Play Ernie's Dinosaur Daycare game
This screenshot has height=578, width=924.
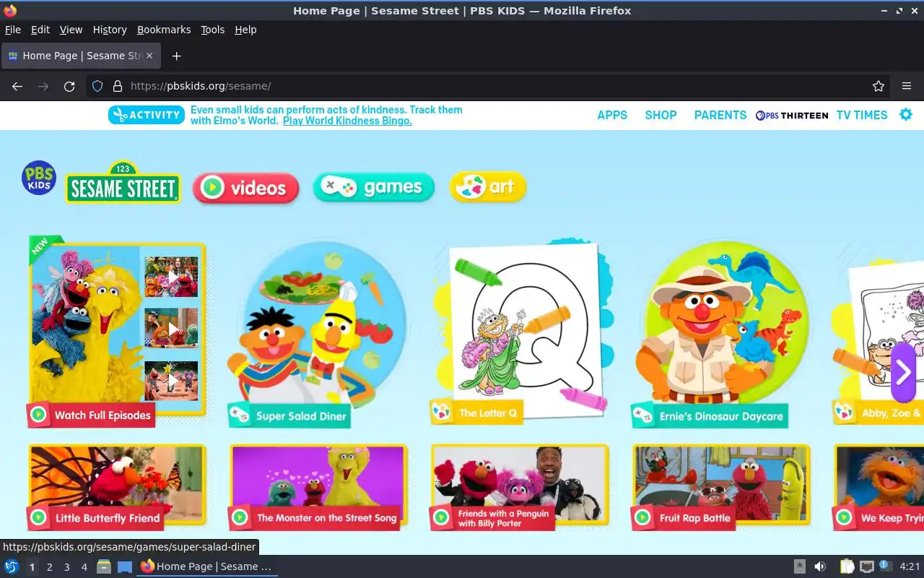pos(720,334)
